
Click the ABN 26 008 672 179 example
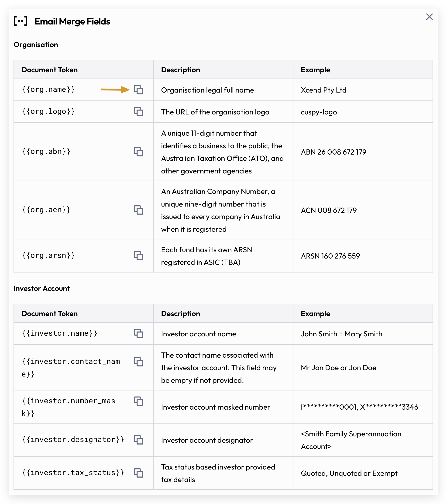coord(334,152)
